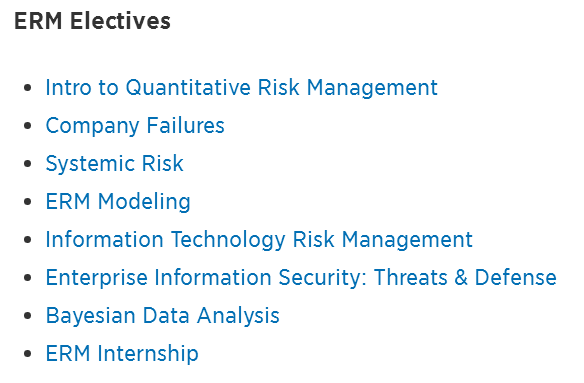584x383 pixels.
Task: Click the bullet beside Company Failures
Action: click(28, 126)
